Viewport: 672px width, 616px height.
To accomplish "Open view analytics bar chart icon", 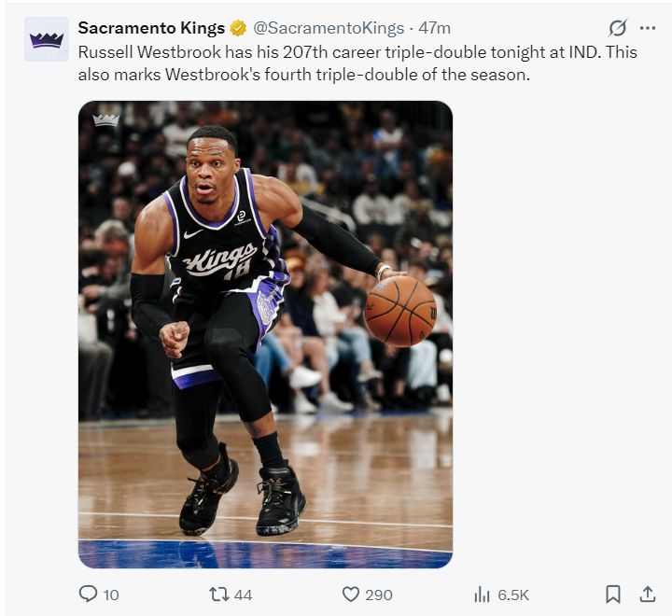I will tap(483, 594).
